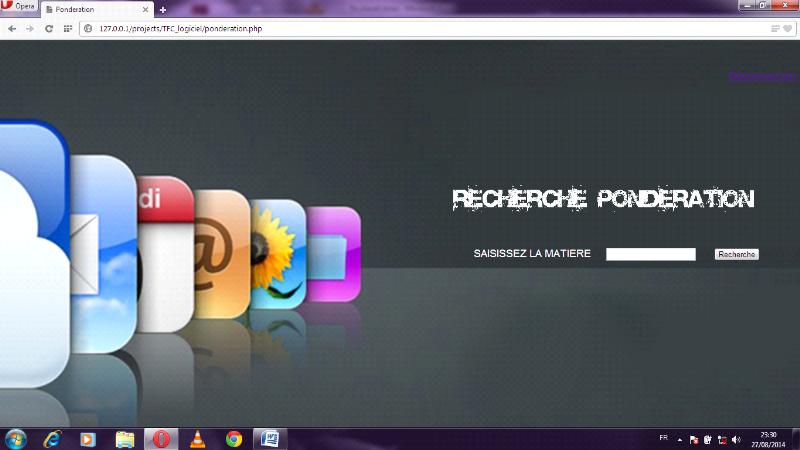Close the Ponderation tab

[145, 10]
